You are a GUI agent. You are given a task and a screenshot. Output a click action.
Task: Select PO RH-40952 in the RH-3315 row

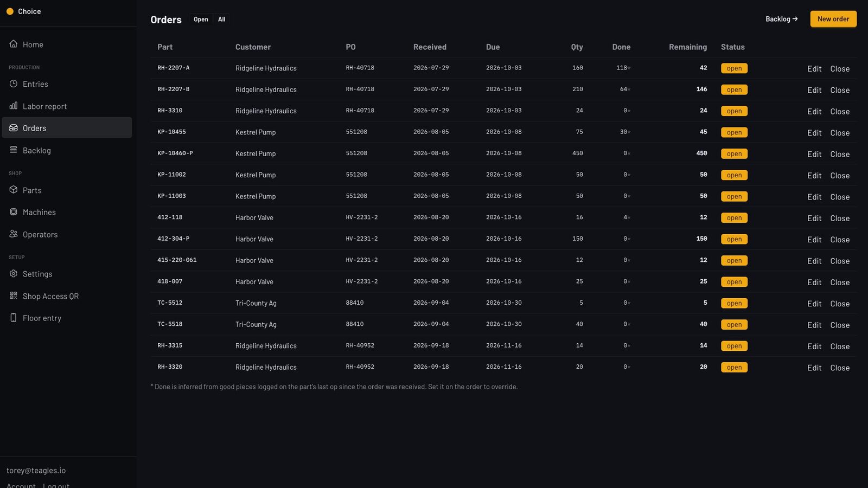pyautogui.click(x=360, y=345)
